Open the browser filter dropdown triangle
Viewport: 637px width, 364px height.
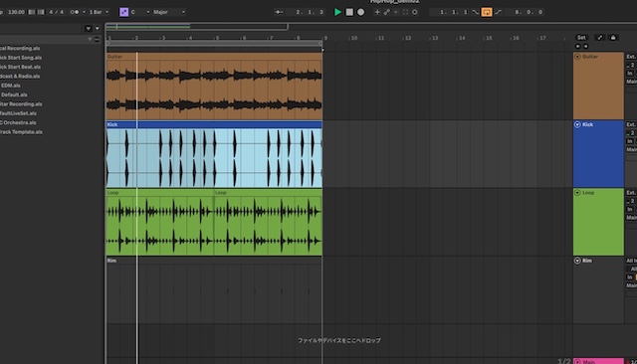point(89,29)
